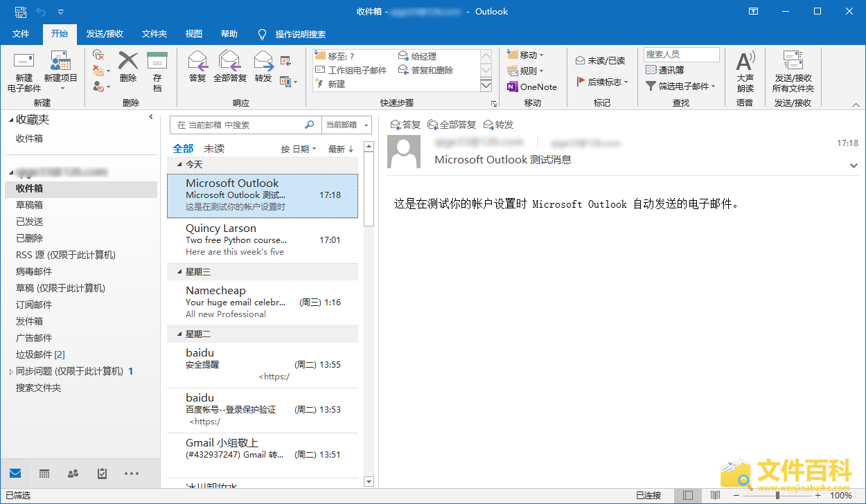Click the Reply All (全部答复) ribbon icon
Image resolution: width=866 pixels, height=504 pixels.
point(230,68)
